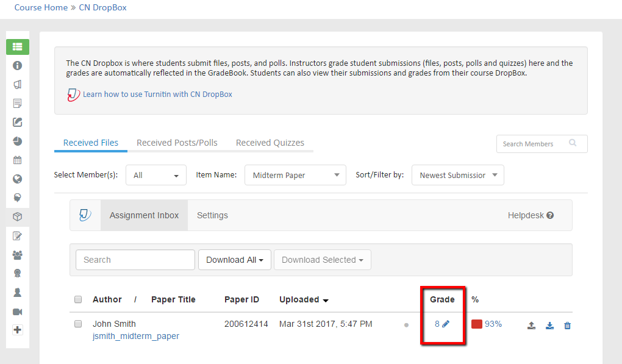Open the pie chart icon in sidebar
Viewport: 622px width, 364px height.
(x=18, y=141)
